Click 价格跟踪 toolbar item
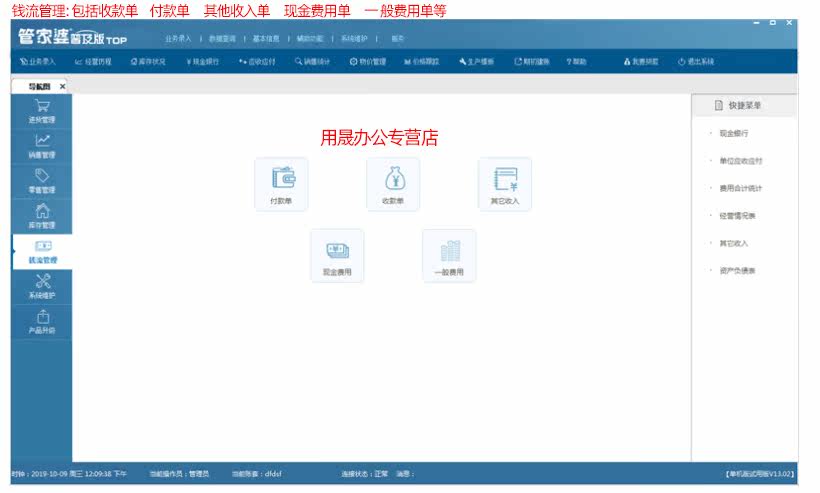 (x=422, y=62)
